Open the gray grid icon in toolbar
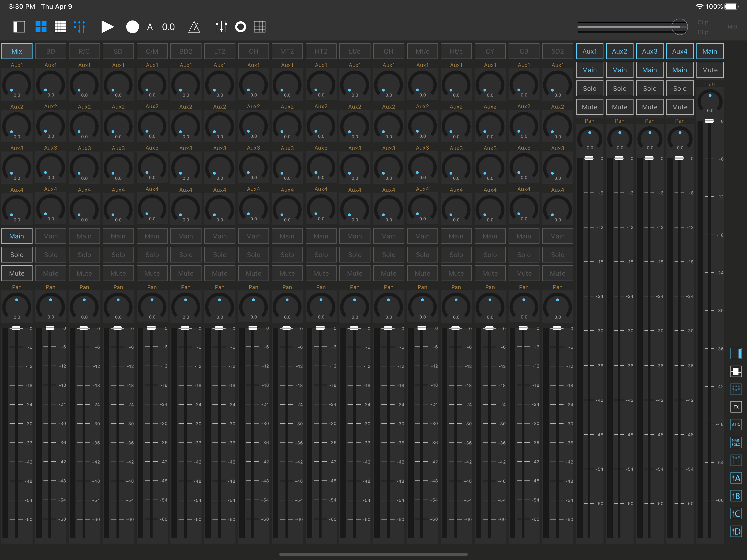Screen dimensions: 747x560 [260, 27]
